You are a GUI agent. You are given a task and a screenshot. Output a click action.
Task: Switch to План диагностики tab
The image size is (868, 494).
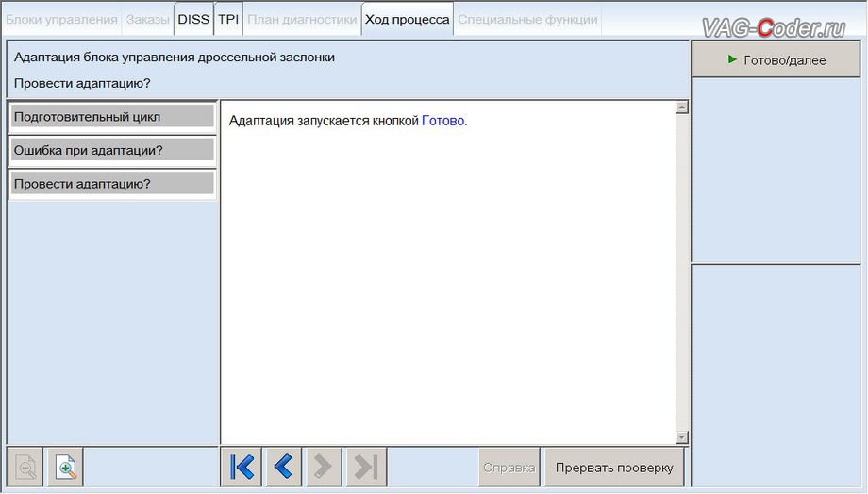(x=302, y=20)
